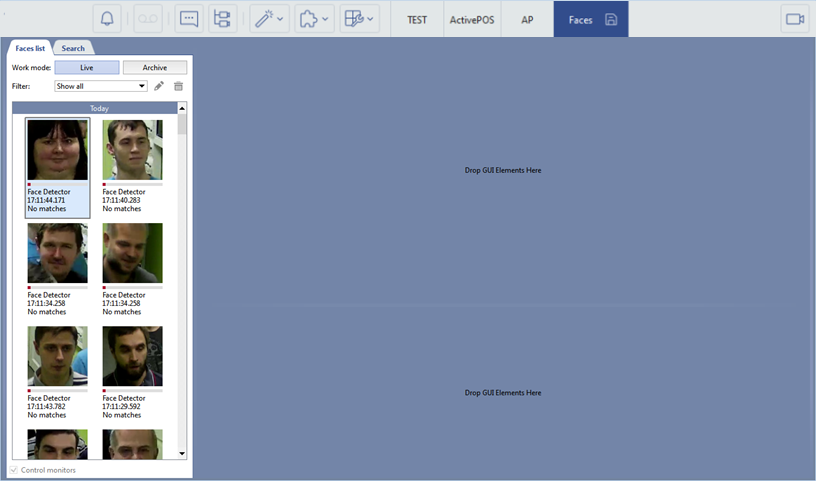816x481 pixels.
Task: Delete filter using the trash icon
Action: tap(178, 86)
